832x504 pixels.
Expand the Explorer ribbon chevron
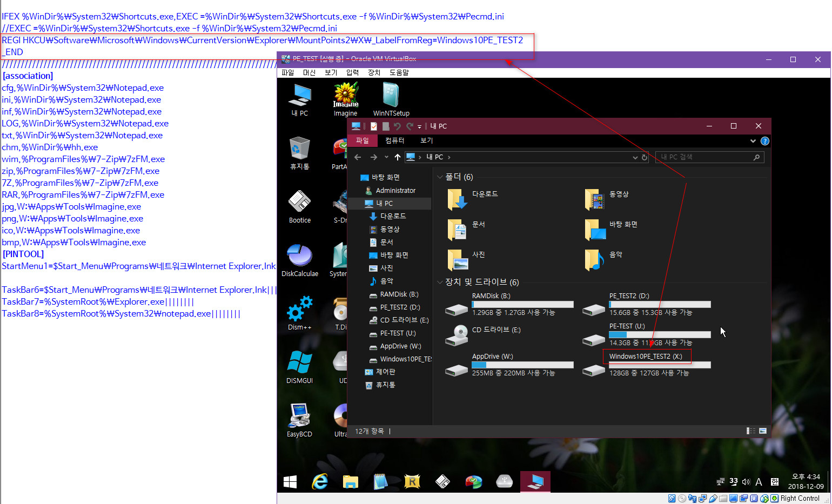point(753,141)
